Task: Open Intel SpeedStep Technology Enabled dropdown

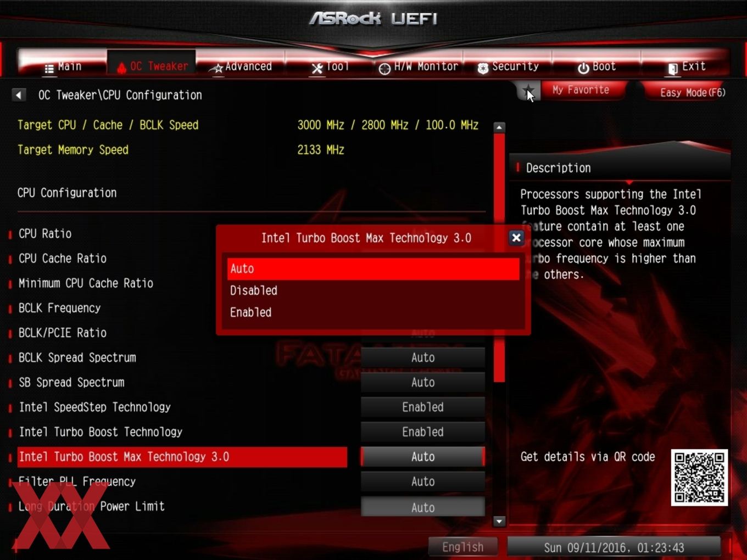Action: click(423, 407)
